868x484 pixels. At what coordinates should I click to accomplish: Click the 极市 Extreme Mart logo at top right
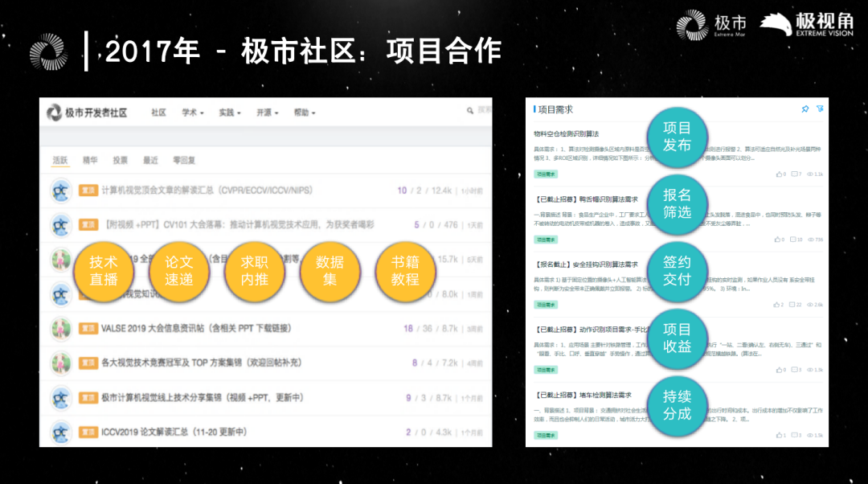711,25
